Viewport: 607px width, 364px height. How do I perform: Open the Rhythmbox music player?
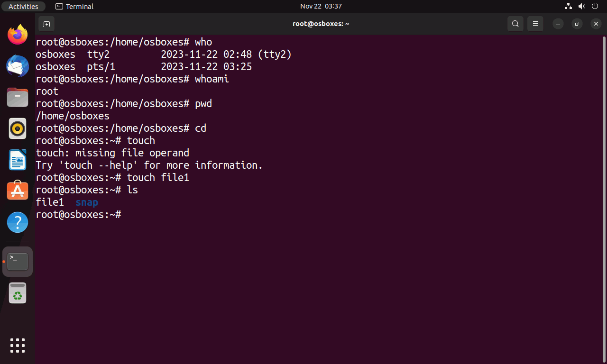pos(18,128)
